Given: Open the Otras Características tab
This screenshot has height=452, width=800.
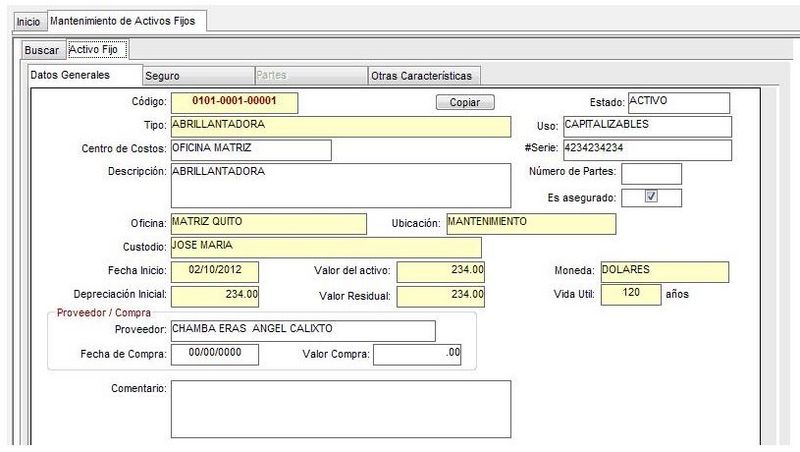Looking at the screenshot, I should (421, 75).
